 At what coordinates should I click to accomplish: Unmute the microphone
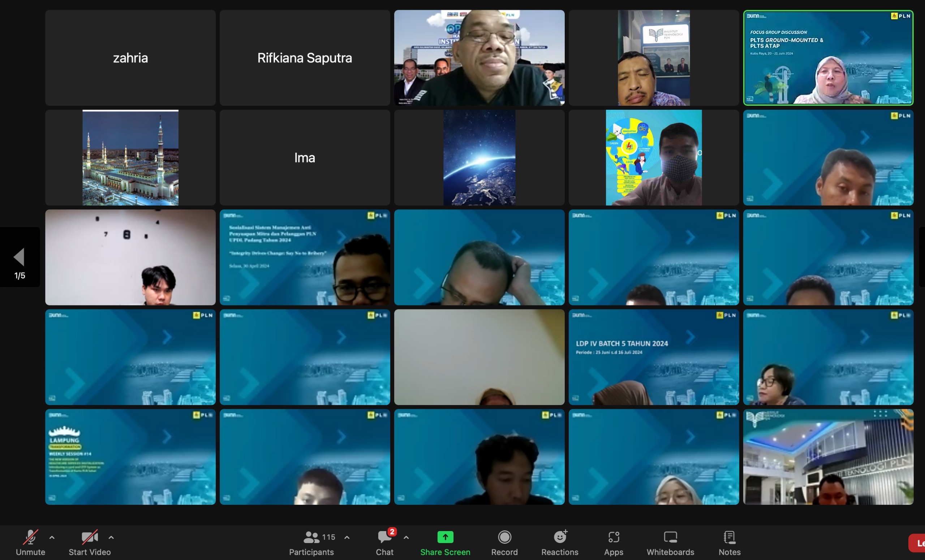[x=30, y=542]
